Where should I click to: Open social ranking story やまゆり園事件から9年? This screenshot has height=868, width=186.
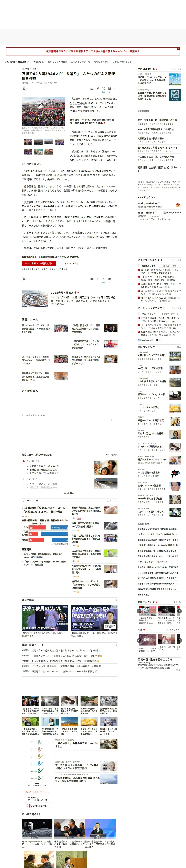[160, 319]
